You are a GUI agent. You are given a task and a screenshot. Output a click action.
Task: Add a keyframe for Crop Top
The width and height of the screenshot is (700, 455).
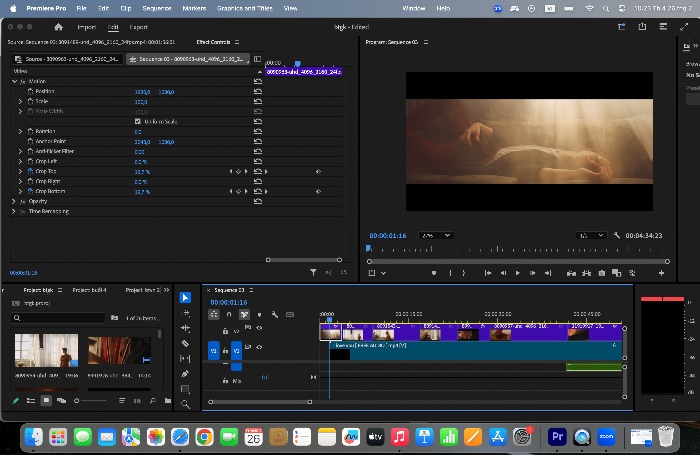point(238,171)
